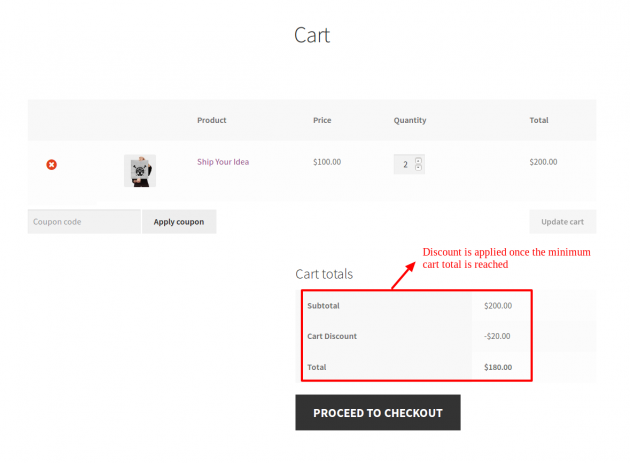
Task: Click the Cart Discount label
Action: pos(332,336)
